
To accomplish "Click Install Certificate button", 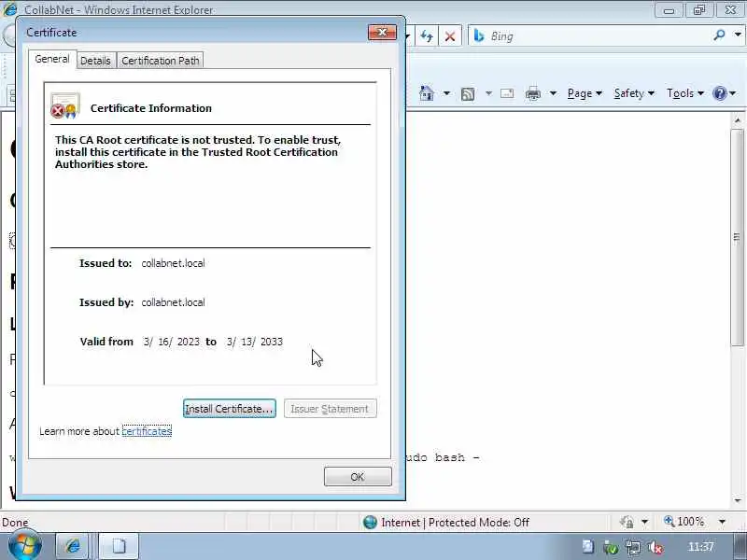I will click(x=229, y=409).
